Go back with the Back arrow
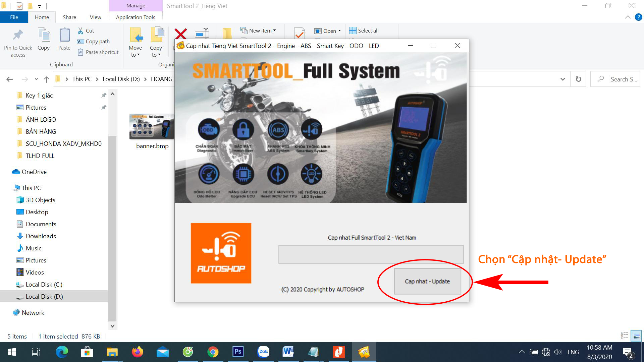This screenshot has width=644, height=362. coord(10,79)
